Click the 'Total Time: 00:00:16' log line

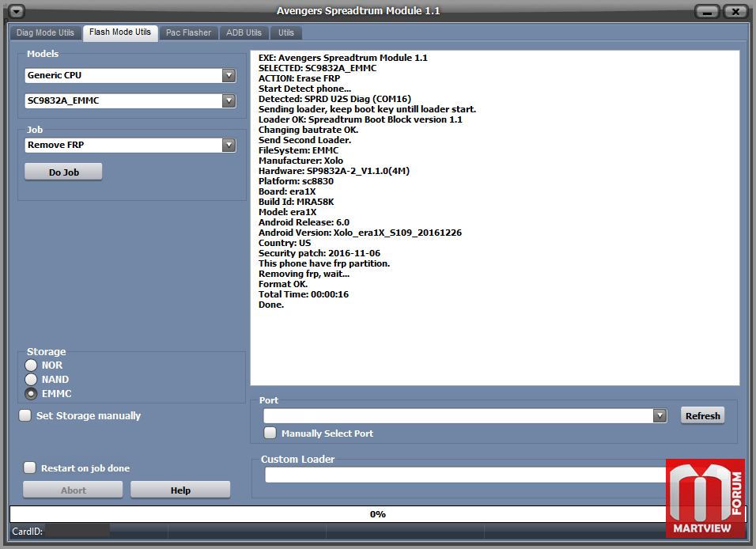(x=303, y=294)
